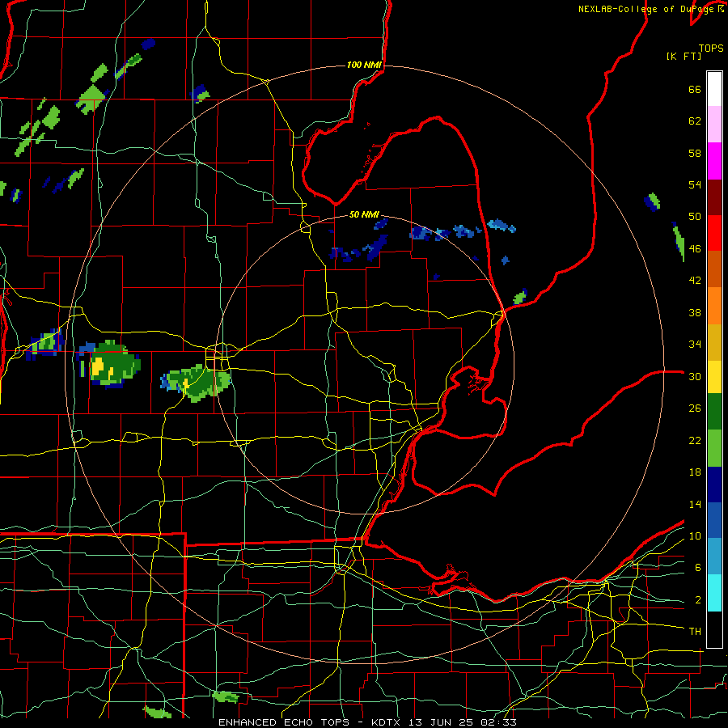This screenshot has width=728, height=728.
Task: Click the "62" legend value
Action: point(695,121)
